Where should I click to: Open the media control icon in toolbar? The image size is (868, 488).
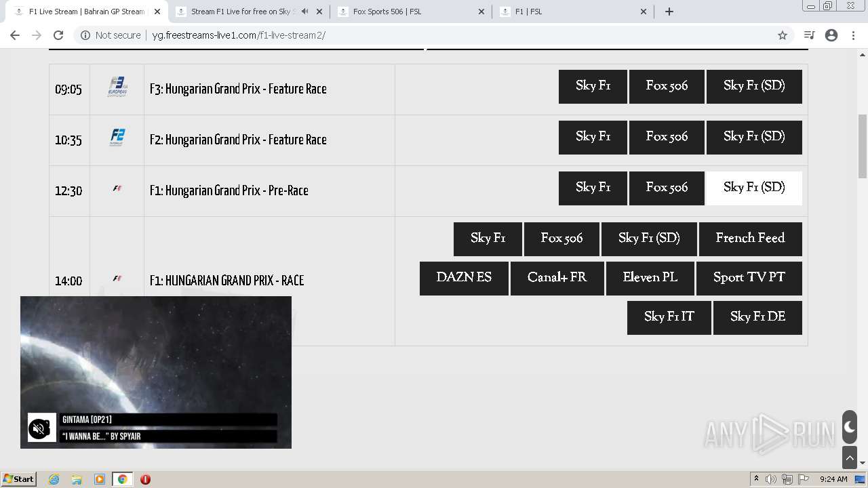coord(808,35)
